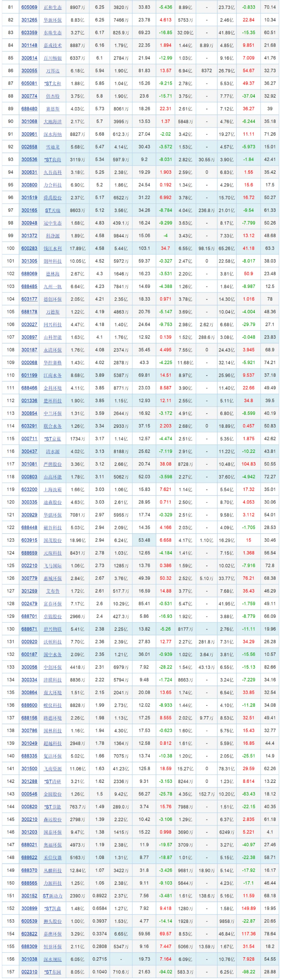Click the 东珠生态 stock name link

tap(53, 33)
